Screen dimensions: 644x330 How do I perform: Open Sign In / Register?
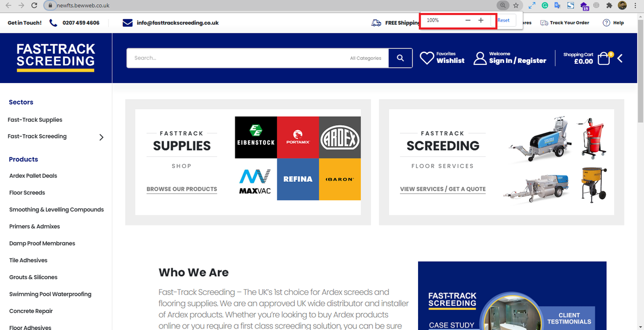click(x=518, y=61)
